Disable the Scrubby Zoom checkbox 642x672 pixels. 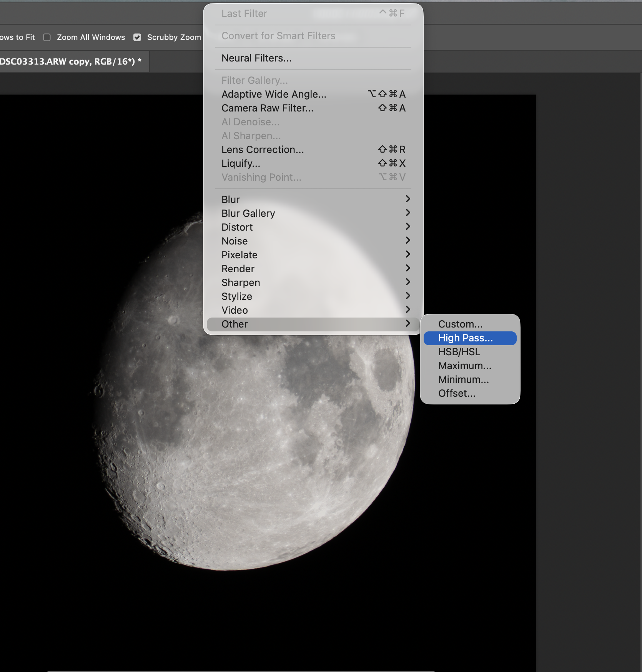(x=137, y=37)
